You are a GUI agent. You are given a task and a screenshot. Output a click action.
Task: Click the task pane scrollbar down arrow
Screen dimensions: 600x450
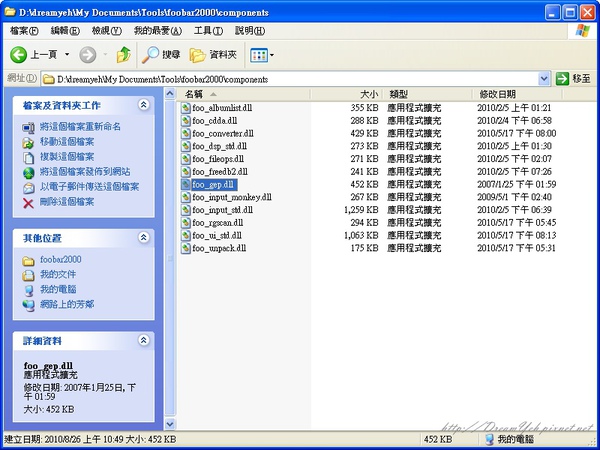pos(170,424)
